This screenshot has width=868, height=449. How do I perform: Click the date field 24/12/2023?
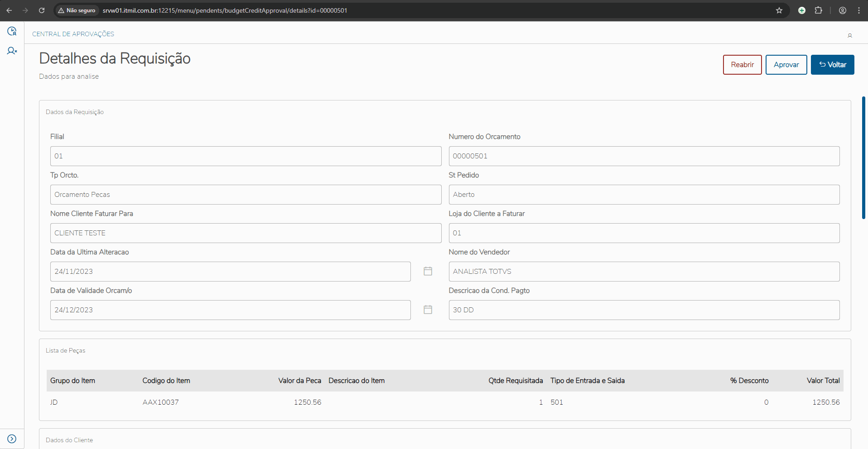click(230, 310)
